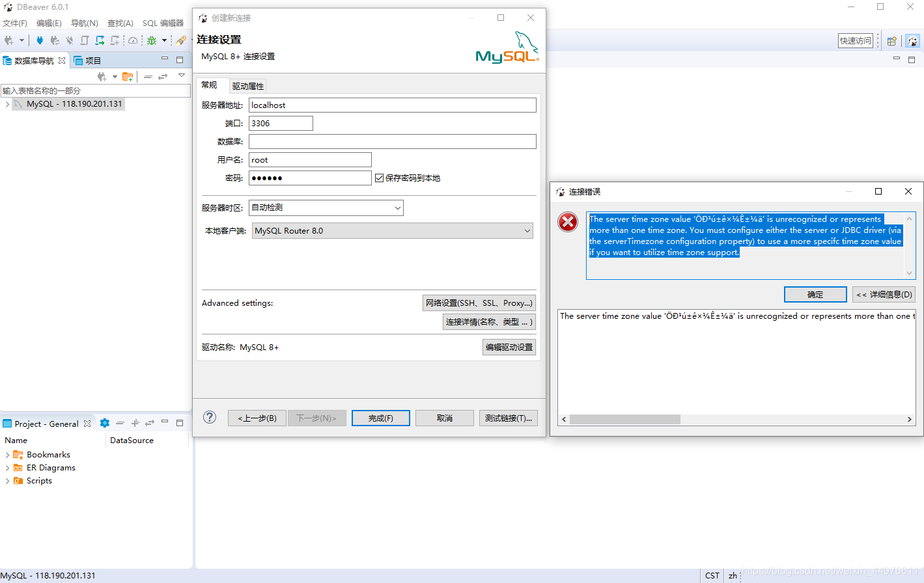The image size is (924, 583).
Task: Click the orange new folder icon in navigator
Action: pos(128,77)
